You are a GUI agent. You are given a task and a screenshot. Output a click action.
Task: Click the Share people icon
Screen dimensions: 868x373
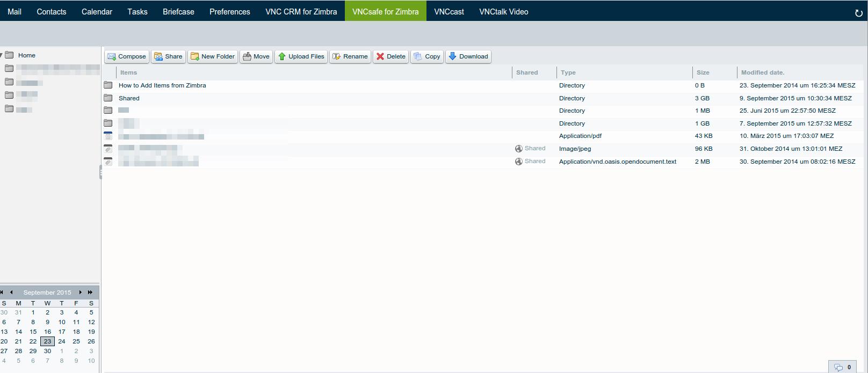coord(158,56)
